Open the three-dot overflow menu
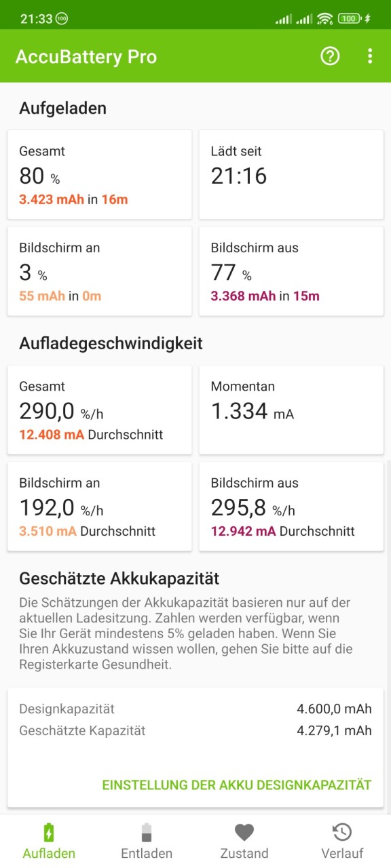The height and width of the screenshot is (868, 391). (x=370, y=56)
